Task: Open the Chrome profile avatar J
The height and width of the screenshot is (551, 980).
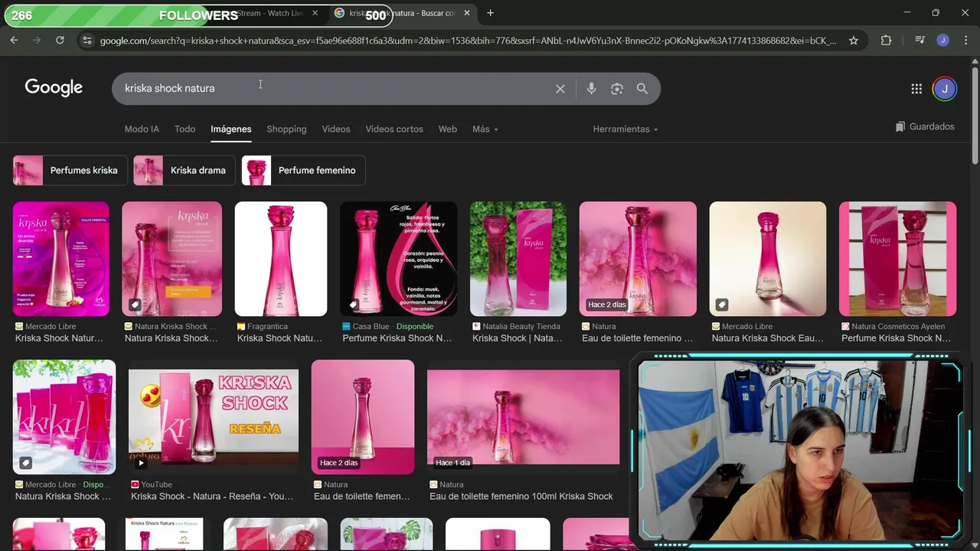Action: coord(943,41)
